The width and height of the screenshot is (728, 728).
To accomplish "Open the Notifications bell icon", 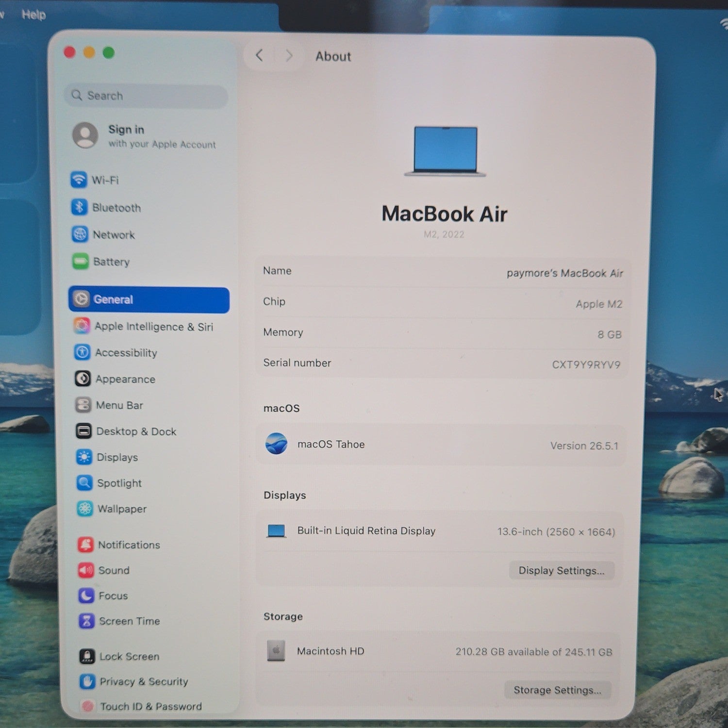I will [85, 545].
